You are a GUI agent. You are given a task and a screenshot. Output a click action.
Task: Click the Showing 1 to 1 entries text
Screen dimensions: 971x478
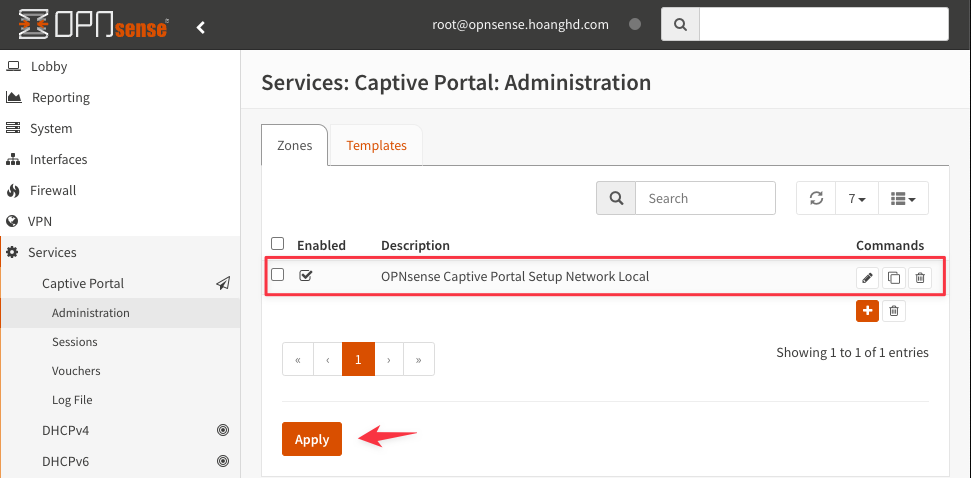coord(853,352)
